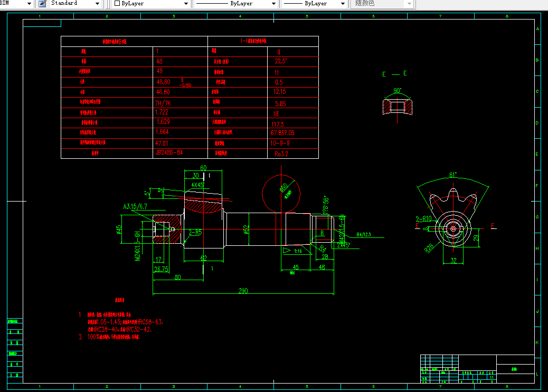The image size is (548, 392).
Task: Click table cell value 117.5
Action: (278, 125)
